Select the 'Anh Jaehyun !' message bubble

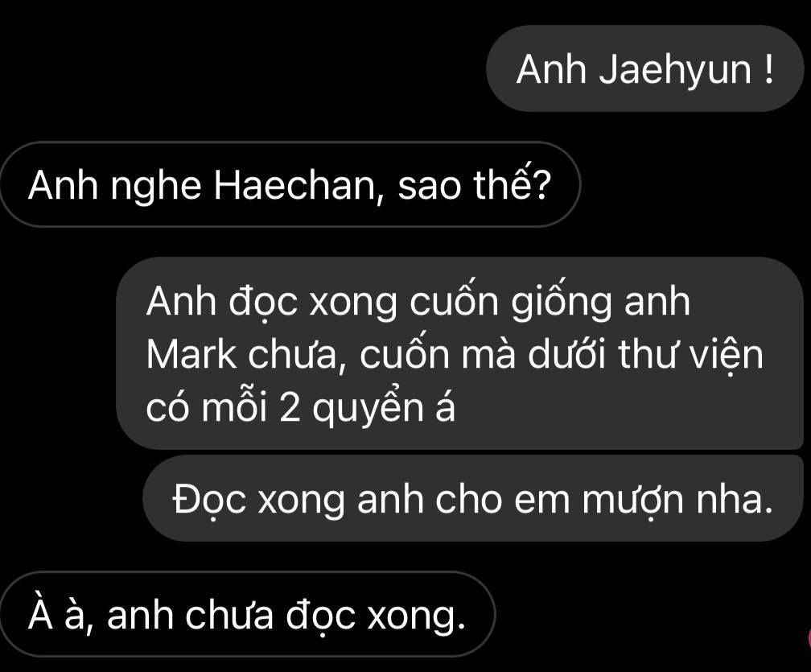point(644,68)
